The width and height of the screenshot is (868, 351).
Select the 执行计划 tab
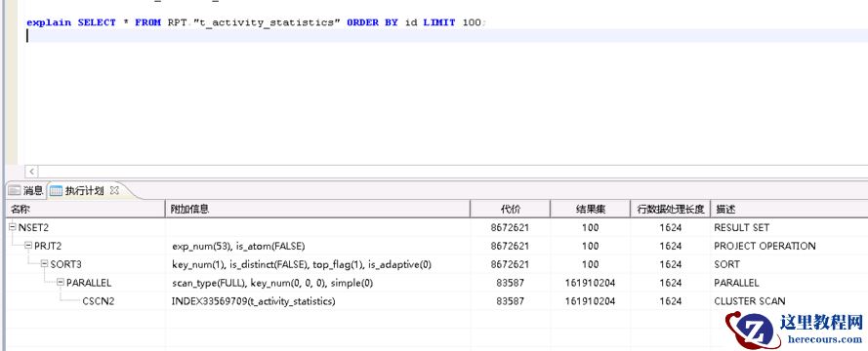84,191
